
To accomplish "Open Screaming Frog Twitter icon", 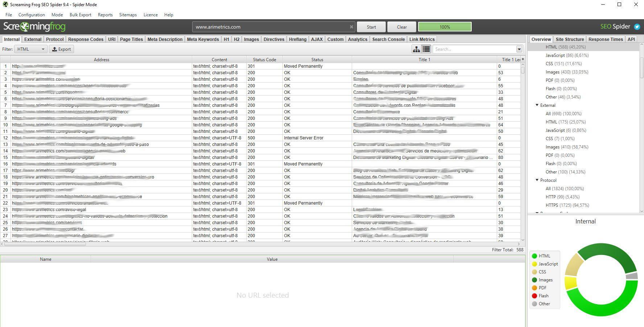I will point(637,27).
